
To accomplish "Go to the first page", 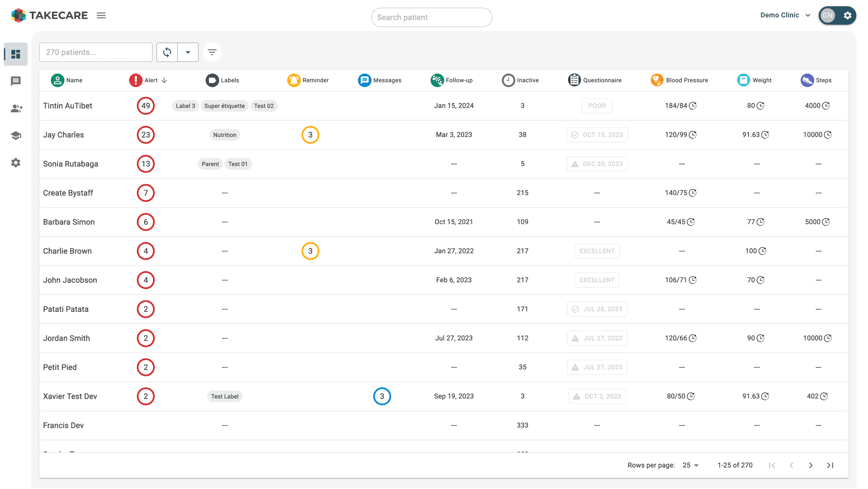I will pyautogui.click(x=772, y=465).
